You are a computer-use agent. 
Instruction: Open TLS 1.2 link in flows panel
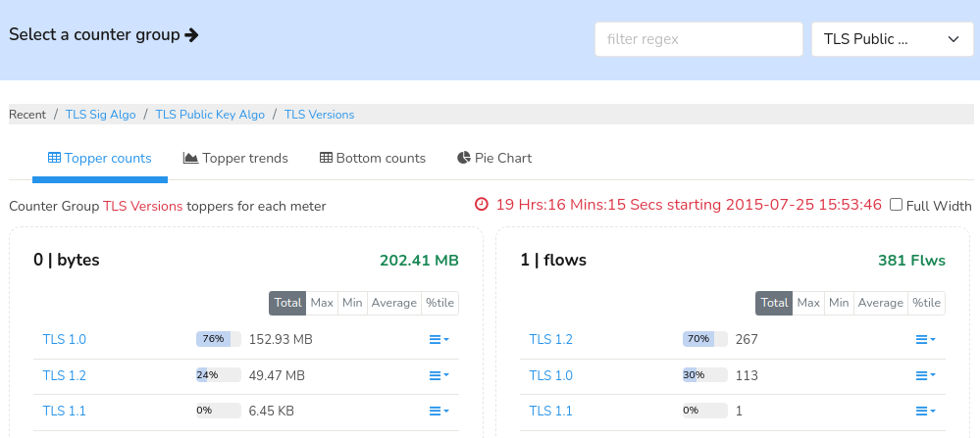coord(550,339)
